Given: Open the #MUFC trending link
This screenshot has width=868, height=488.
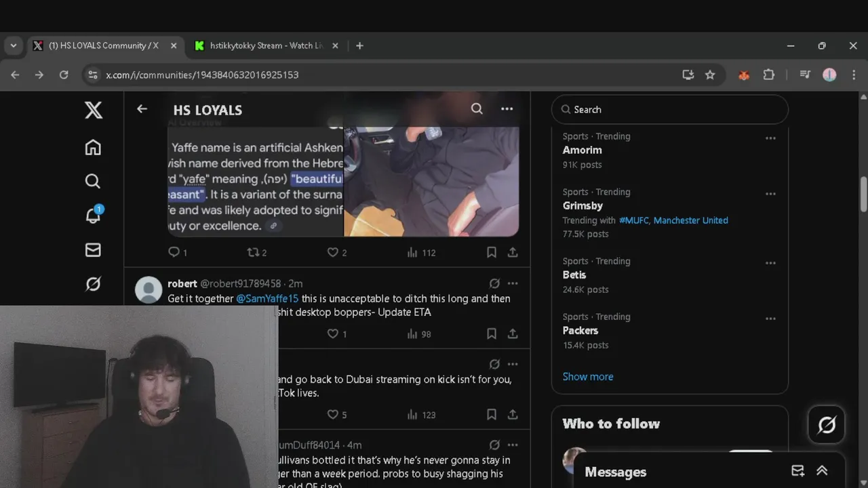Looking at the screenshot, I should point(633,220).
